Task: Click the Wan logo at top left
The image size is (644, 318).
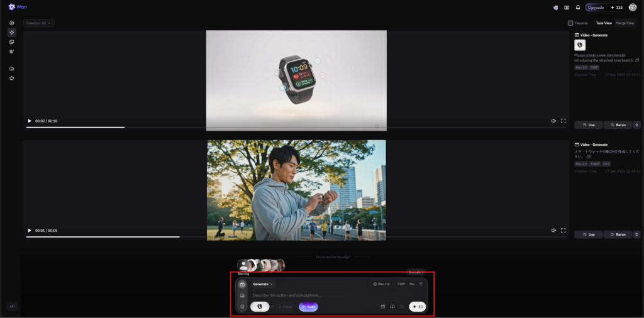Action: tap(18, 6)
